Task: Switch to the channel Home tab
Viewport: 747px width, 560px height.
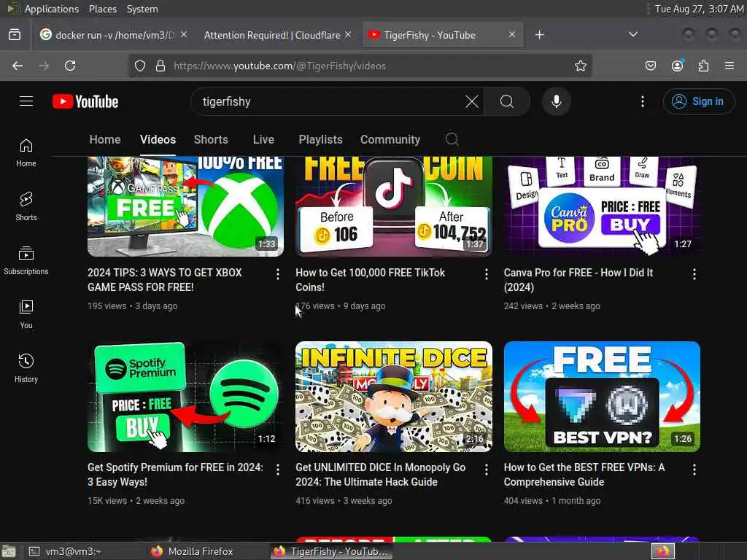Action: [x=105, y=139]
